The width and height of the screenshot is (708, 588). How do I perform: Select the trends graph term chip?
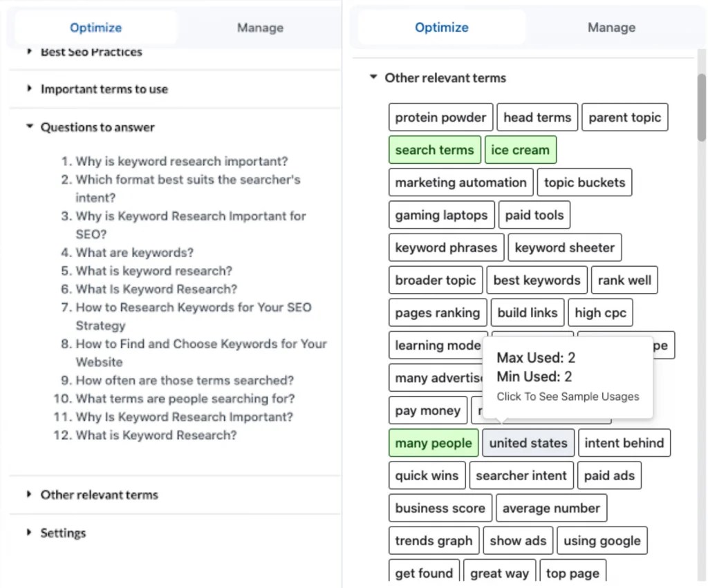434,540
